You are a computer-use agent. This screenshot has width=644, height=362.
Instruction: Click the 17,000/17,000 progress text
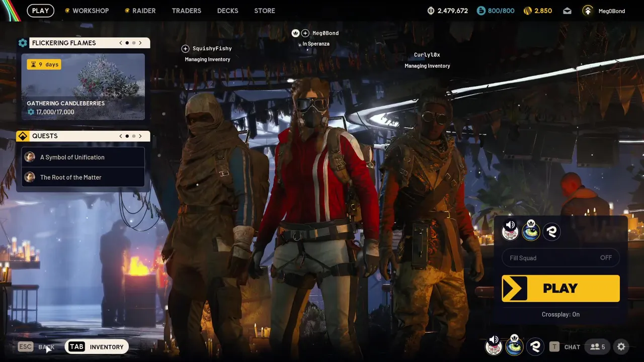click(55, 112)
